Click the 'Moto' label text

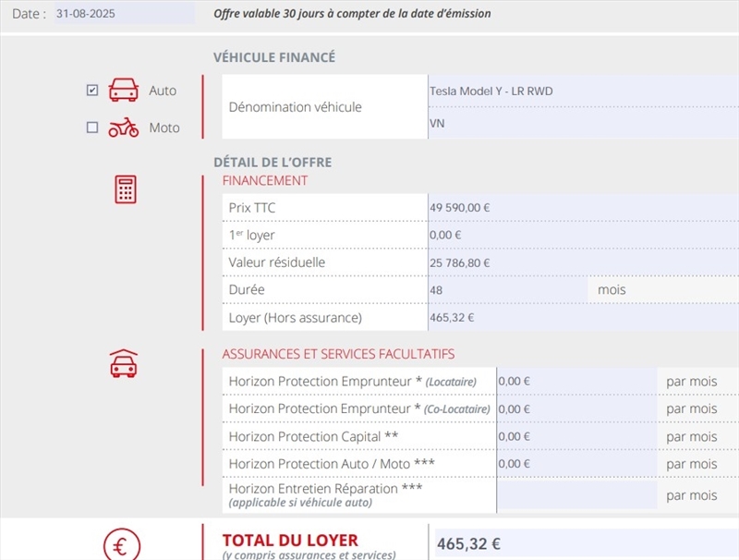tap(164, 128)
